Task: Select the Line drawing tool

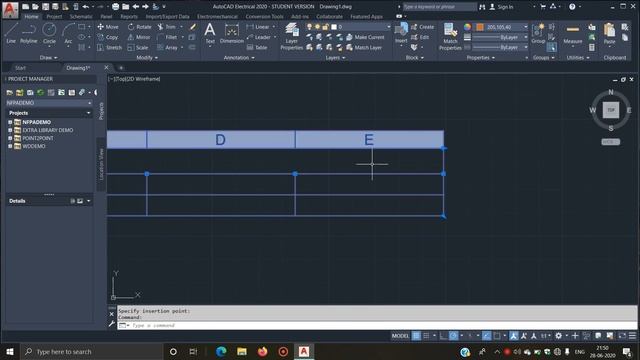Action: click(11, 33)
